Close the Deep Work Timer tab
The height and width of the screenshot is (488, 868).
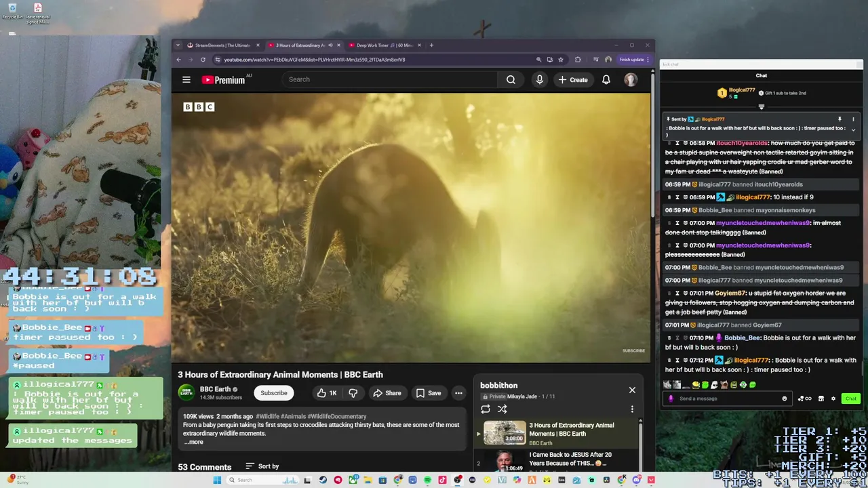coord(419,45)
